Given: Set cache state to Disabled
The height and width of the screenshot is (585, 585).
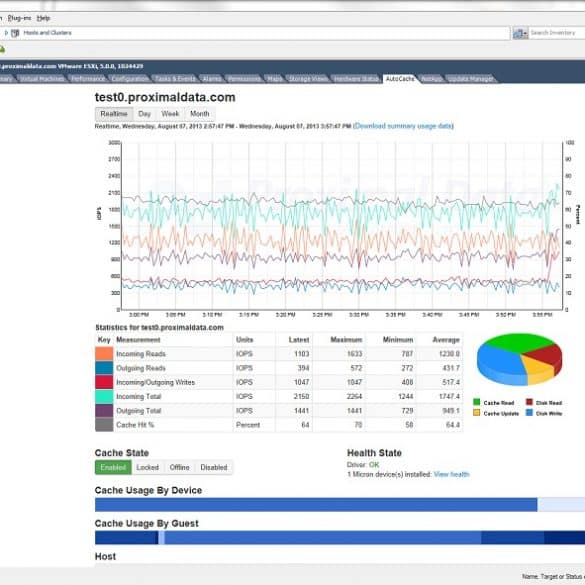Looking at the screenshot, I should click(214, 467).
